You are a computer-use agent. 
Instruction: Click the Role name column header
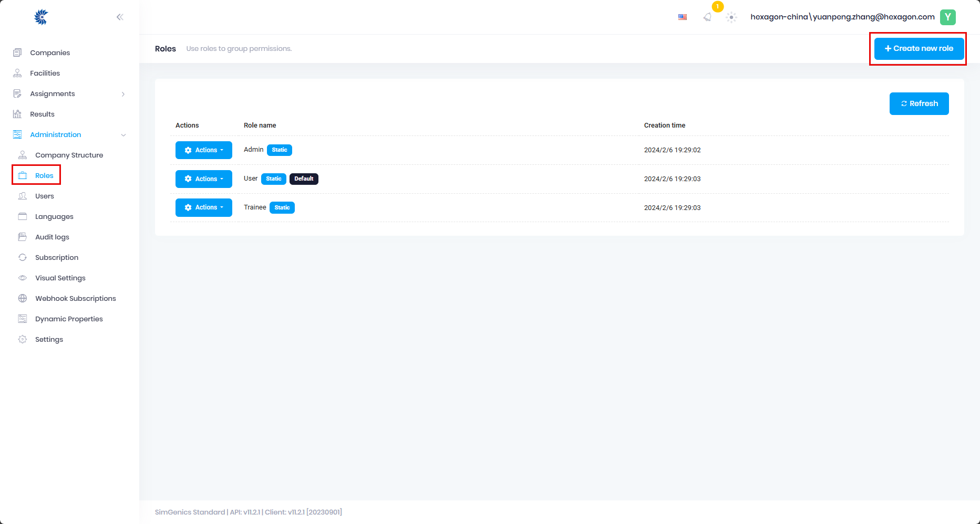(x=260, y=125)
